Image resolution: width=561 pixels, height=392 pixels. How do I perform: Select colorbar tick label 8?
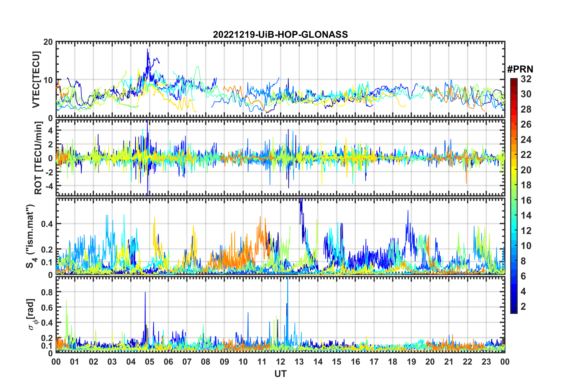click(523, 261)
